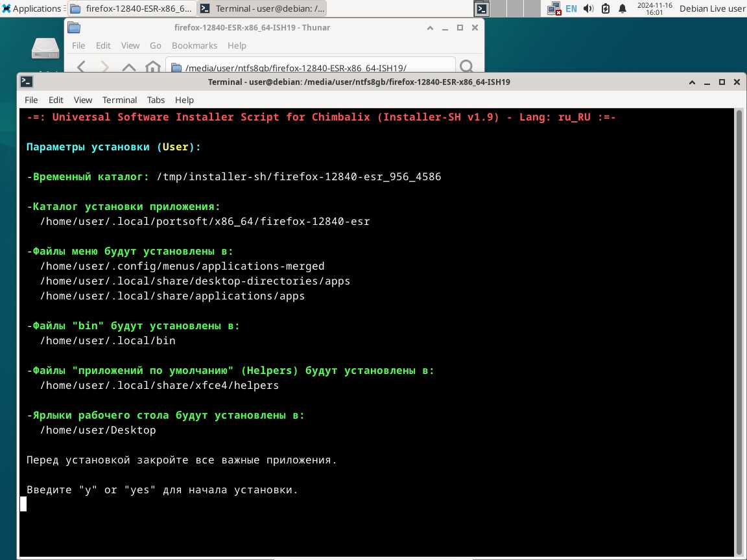Click the terminal cursor block at the prompt

(23, 504)
